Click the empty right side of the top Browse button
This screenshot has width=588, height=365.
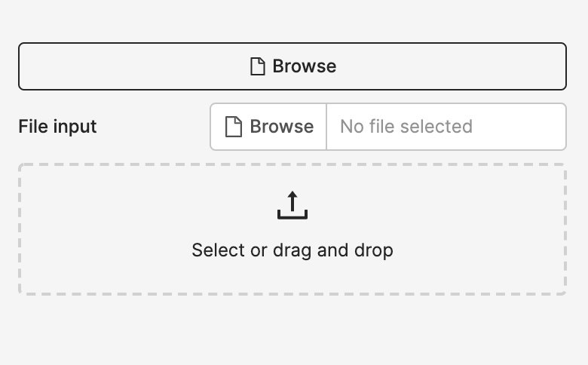(450, 66)
